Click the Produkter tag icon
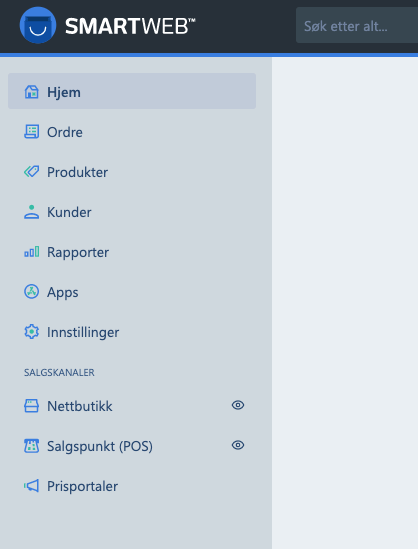 click(x=32, y=172)
